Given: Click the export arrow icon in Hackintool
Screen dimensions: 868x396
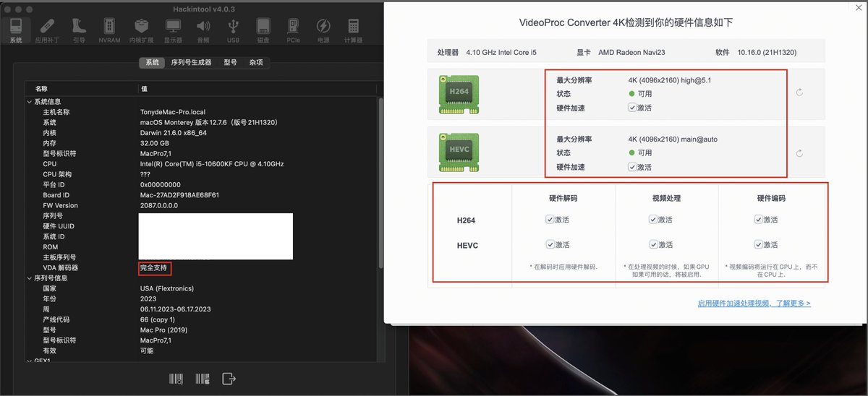Looking at the screenshot, I should point(229,379).
